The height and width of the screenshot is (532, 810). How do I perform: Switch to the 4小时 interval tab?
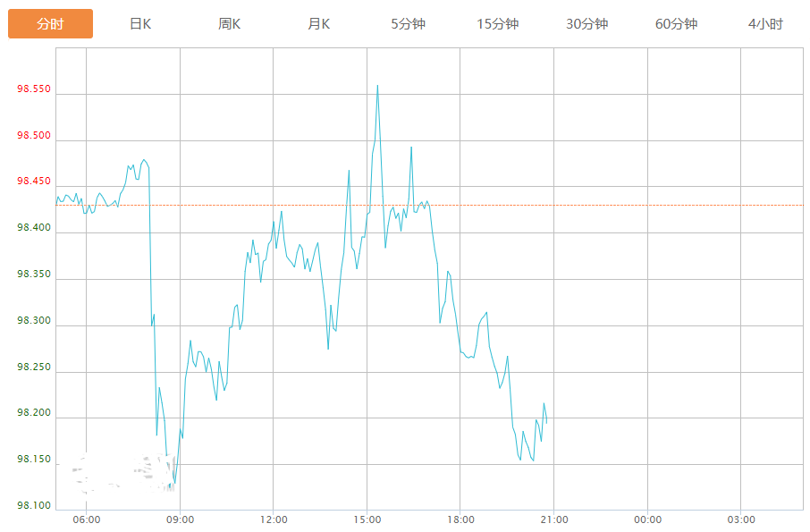765,24
